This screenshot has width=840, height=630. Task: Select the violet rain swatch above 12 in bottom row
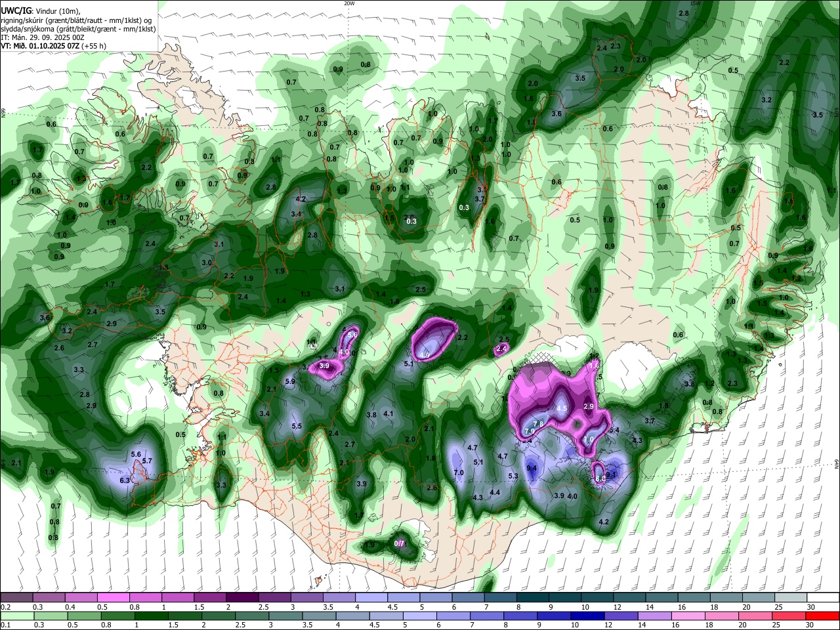point(620,616)
